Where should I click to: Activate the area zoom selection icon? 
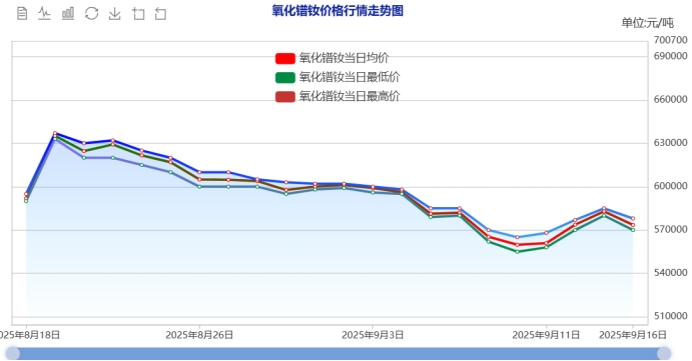[x=138, y=14]
